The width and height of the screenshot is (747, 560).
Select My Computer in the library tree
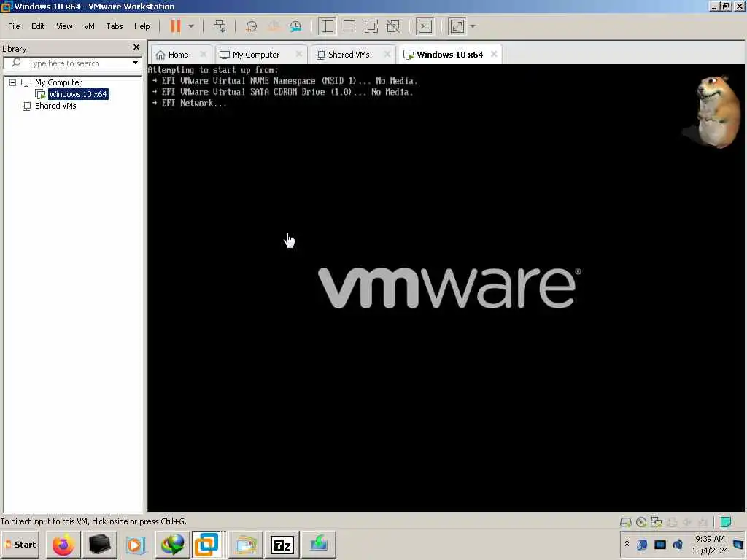click(58, 82)
